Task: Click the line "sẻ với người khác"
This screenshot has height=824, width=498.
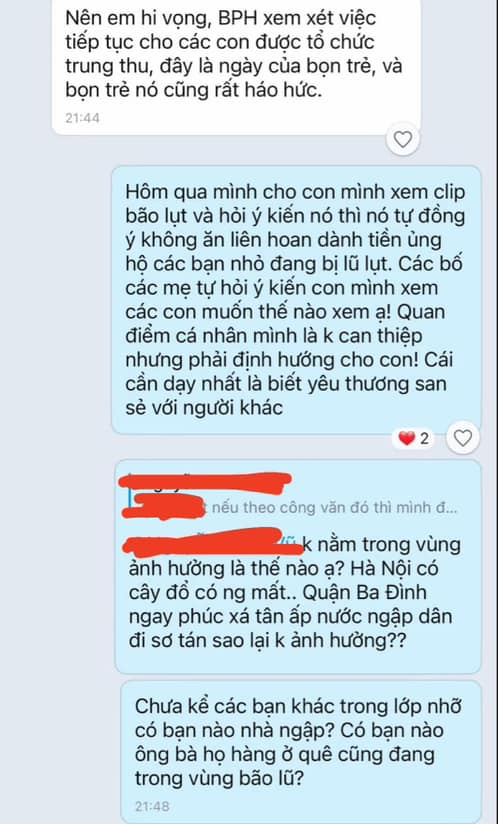Action: click(204, 407)
